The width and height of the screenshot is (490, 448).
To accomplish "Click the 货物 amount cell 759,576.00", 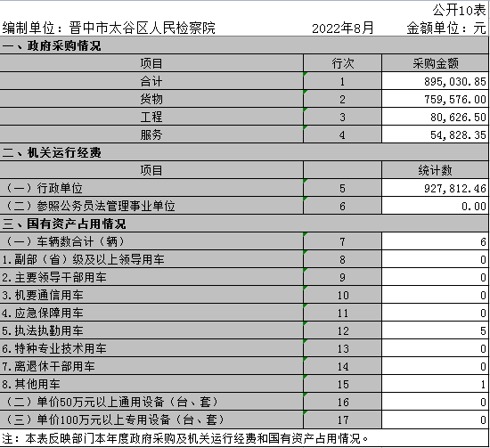I will (x=435, y=99).
